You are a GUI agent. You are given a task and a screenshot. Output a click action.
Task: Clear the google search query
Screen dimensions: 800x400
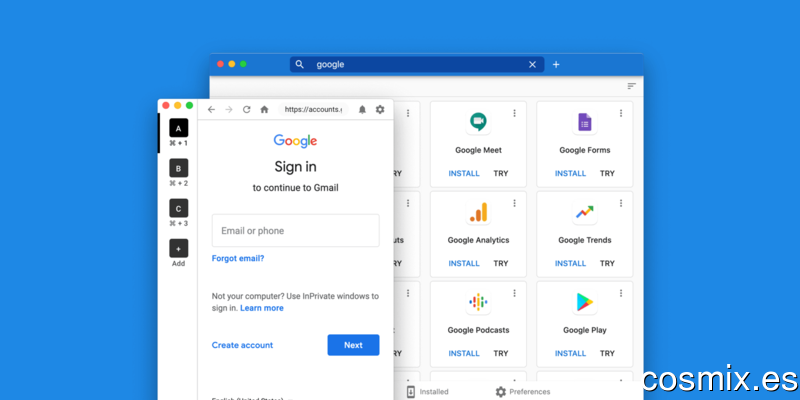pyautogui.click(x=532, y=64)
